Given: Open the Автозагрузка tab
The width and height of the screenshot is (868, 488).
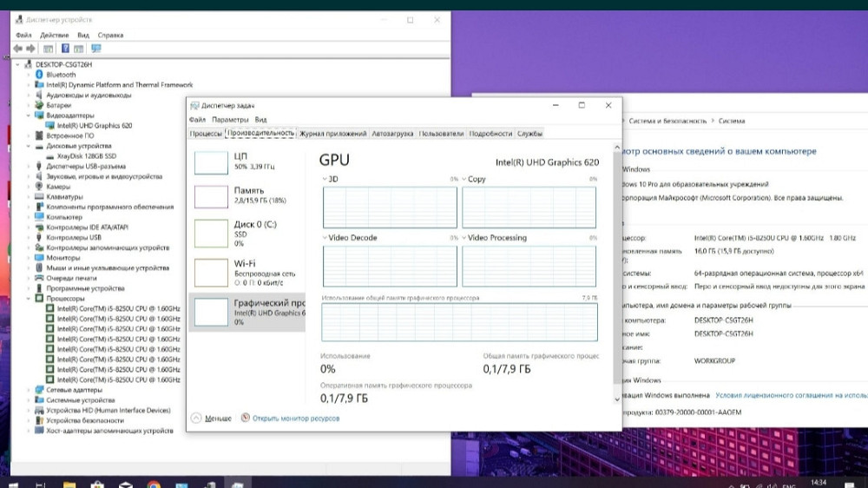Looking at the screenshot, I should [x=392, y=134].
